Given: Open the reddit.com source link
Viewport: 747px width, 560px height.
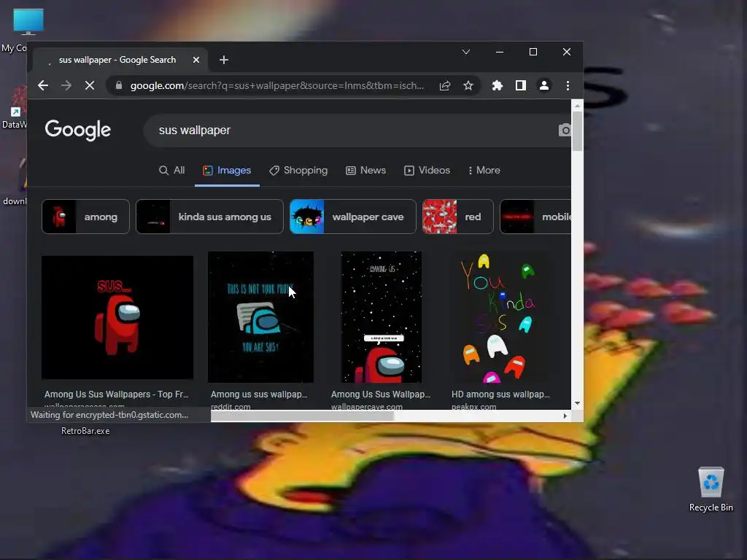Looking at the screenshot, I should tap(231, 407).
